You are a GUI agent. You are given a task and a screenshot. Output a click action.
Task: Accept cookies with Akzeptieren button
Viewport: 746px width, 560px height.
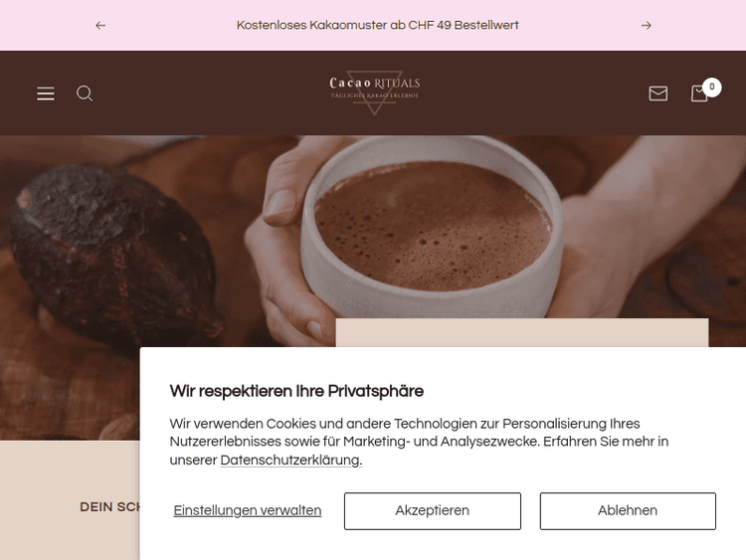[x=433, y=511]
